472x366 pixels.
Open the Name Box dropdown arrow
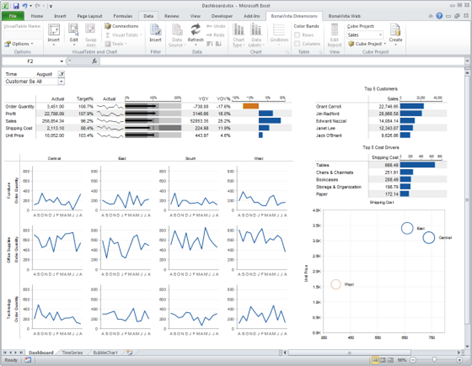pyautogui.click(x=62, y=61)
